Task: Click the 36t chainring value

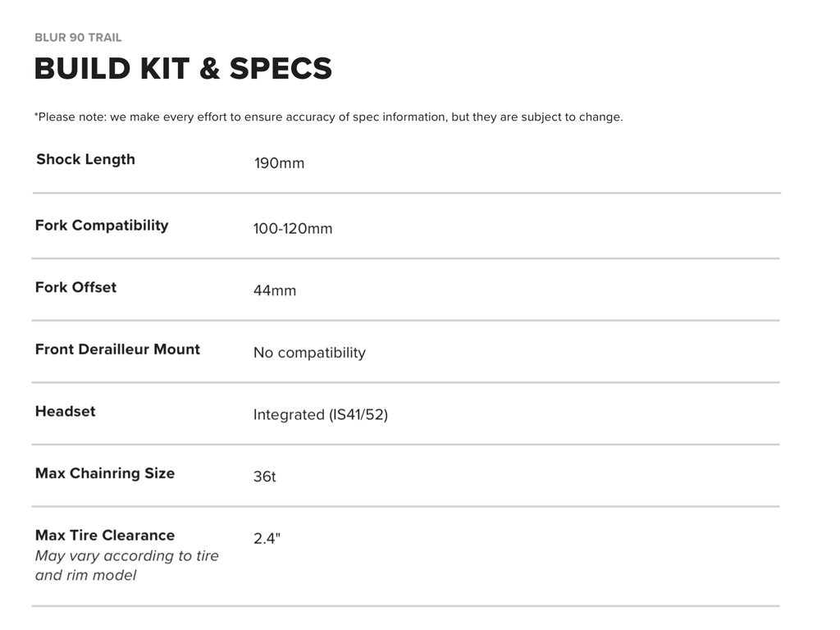Action: [264, 477]
